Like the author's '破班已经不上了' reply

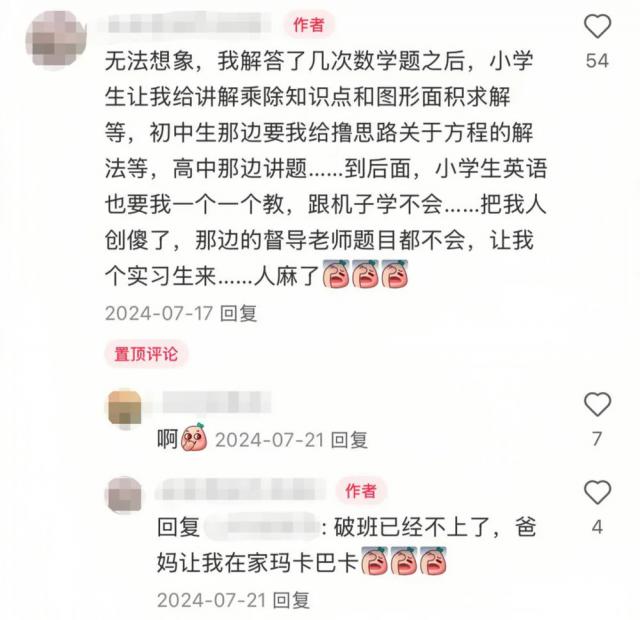click(x=597, y=492)
